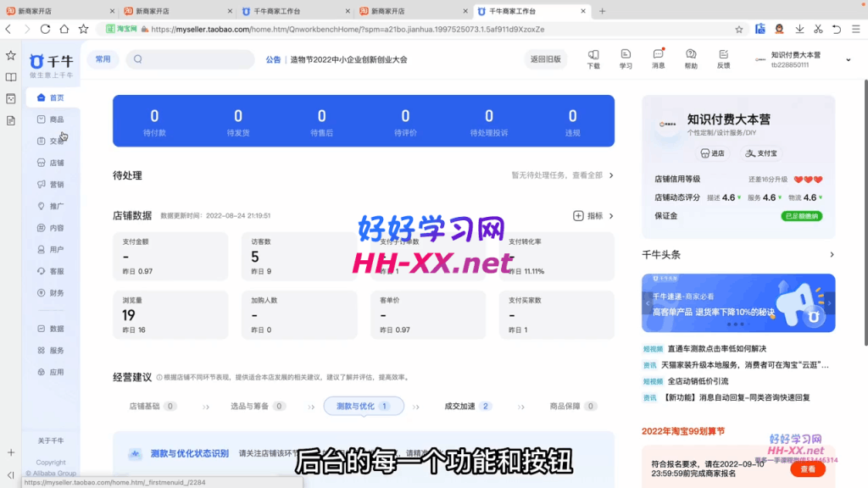Open the browser home page icon
Viewport: 868px width, 488px height.
click(64, 30)
